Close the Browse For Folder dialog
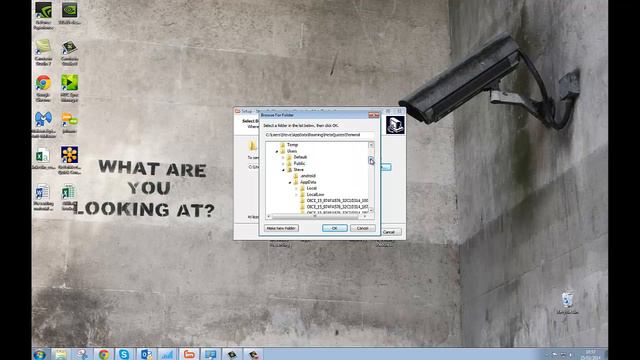640x360 pixels. [x=373, y=116]
